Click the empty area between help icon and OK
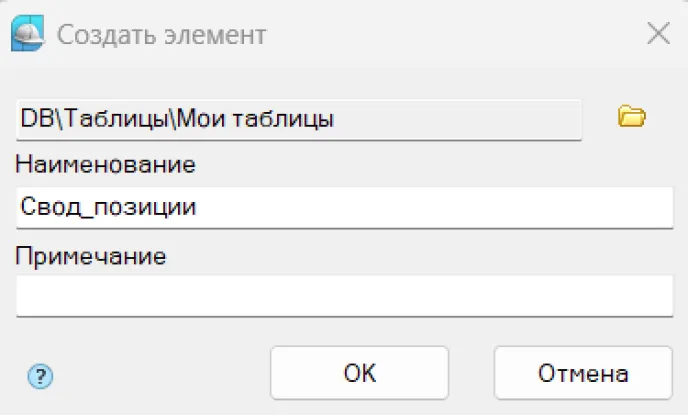 [x=160, y=376]
